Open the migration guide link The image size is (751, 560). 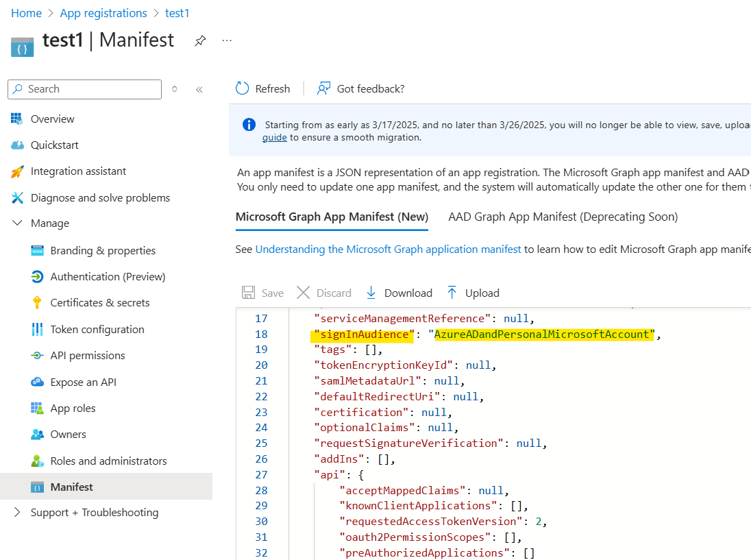(x=275, y=138)
